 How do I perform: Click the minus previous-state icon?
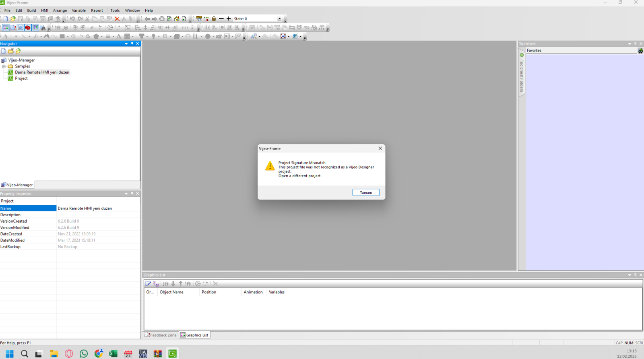click(221, 18)
